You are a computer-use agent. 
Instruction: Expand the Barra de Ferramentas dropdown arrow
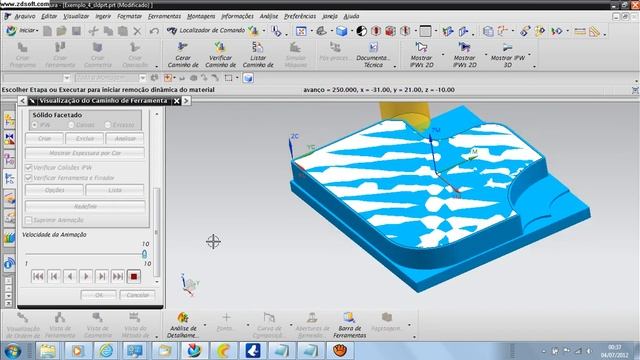point(414,337)
